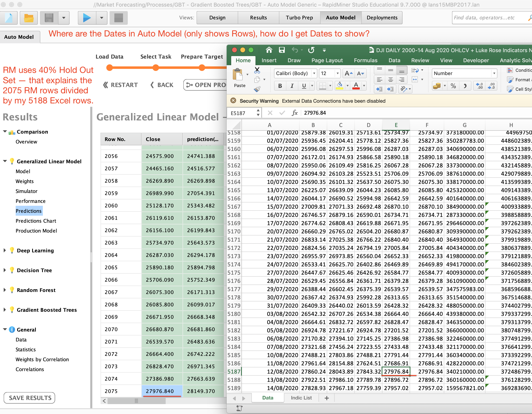Open the Page Layout ribbon tab
This screenshot has height=414, width=532.
coord(327,60)
